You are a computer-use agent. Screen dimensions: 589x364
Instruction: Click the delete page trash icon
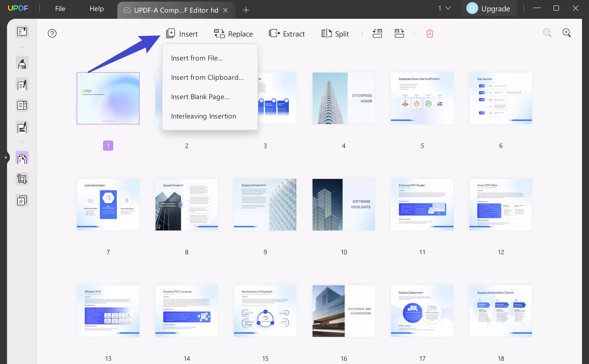pyautogui.click(x=430, y=33)
